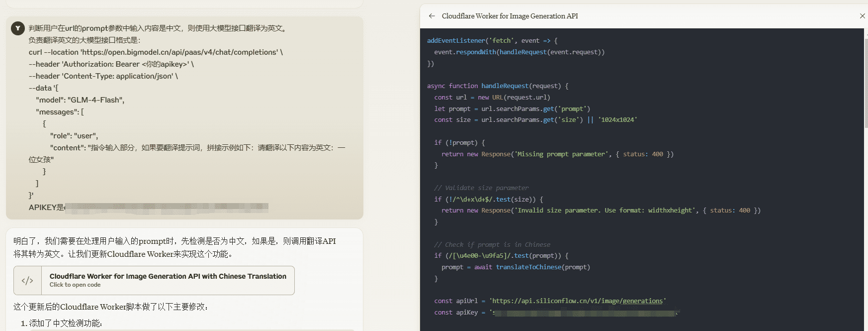
Task: Click the assistant reply starting '明白了'
Action: [x=174, y=247]
